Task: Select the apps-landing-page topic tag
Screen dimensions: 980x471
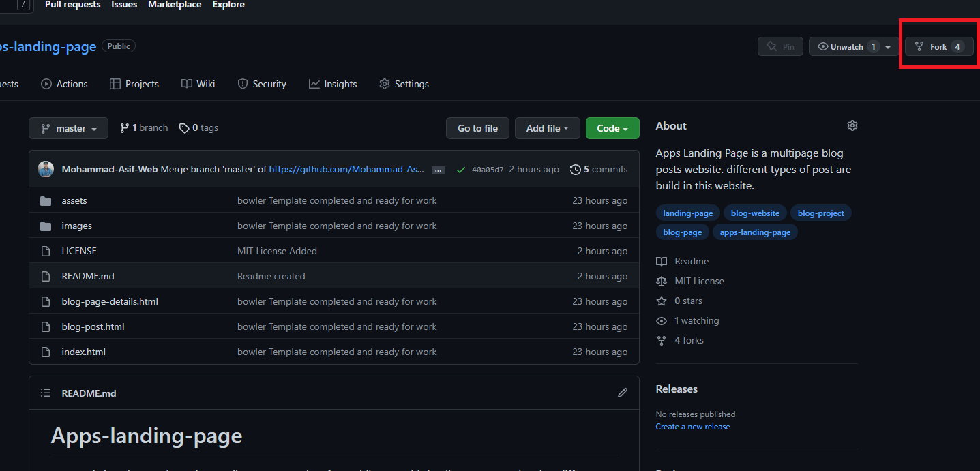Action: tap(755, 232)
